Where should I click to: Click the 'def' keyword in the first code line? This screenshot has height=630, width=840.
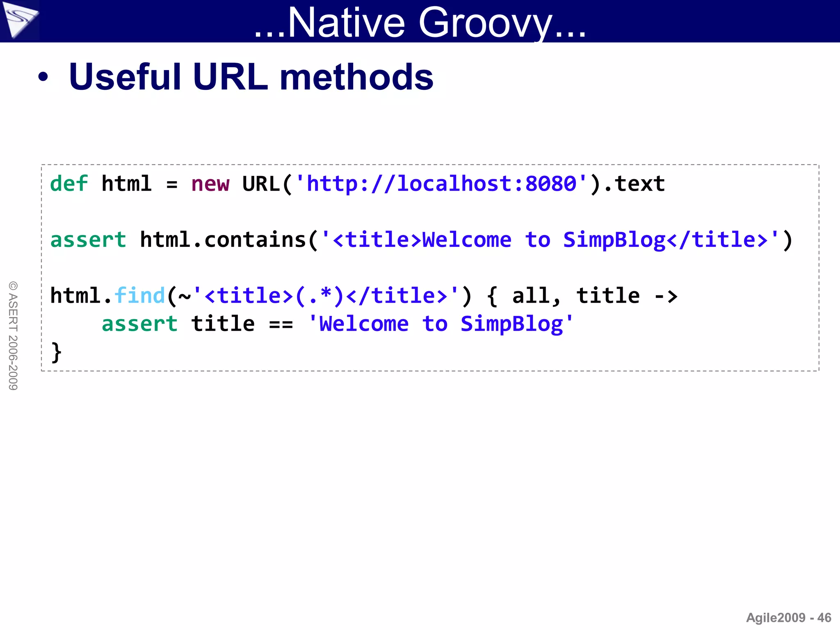point(69,183)
